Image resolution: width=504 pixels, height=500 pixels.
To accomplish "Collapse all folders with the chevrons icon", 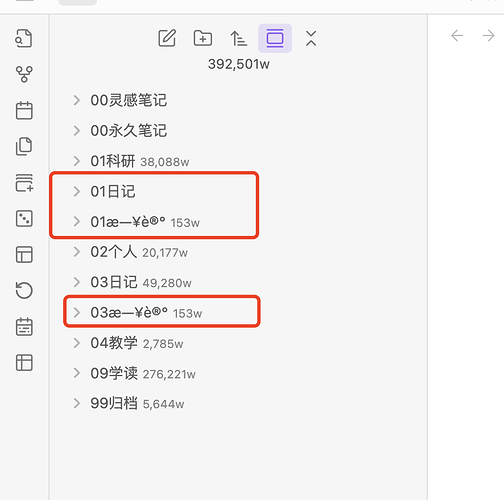I will pyautogui.click(x=311, y=38).
